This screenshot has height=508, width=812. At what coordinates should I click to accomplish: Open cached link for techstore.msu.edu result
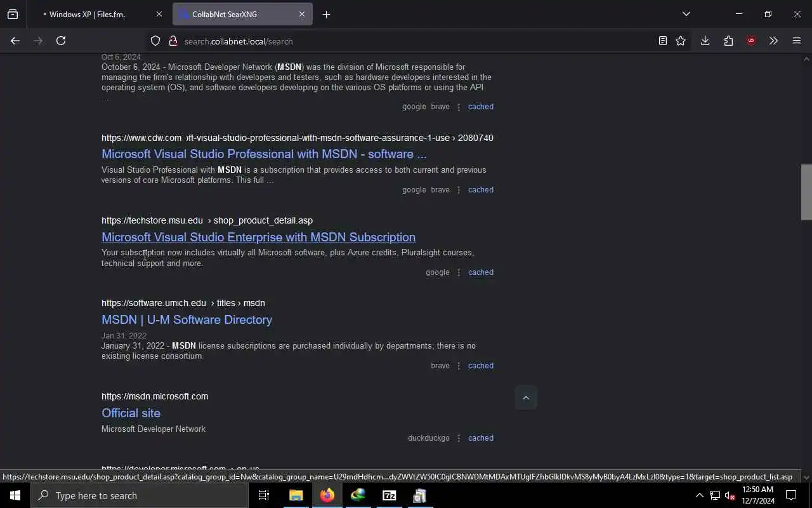click(480, 272)
